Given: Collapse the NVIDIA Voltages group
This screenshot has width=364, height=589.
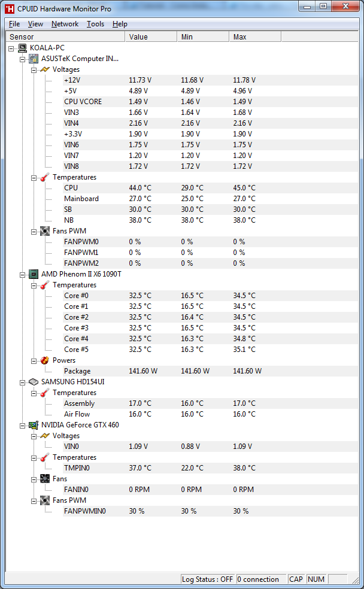Looking at the screenshot, I should [x=34, y=436].
